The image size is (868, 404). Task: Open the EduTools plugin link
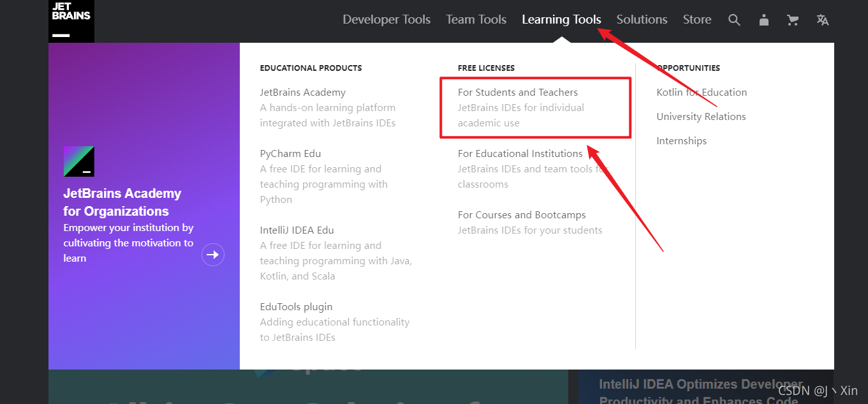pyautogui.click(x=296, y=307)
